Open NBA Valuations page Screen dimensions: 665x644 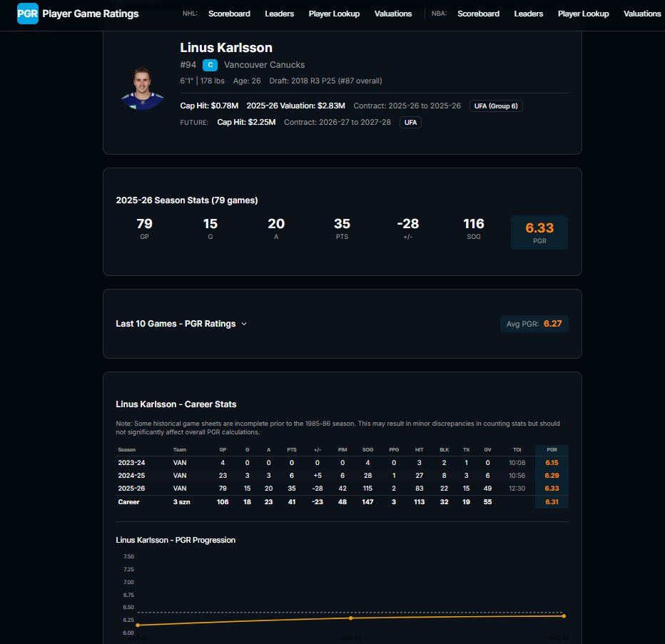coord(642,14)
